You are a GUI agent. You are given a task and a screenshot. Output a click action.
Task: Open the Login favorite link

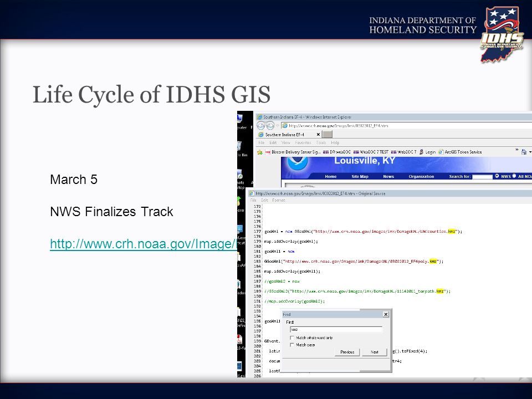tap(427, 152)
